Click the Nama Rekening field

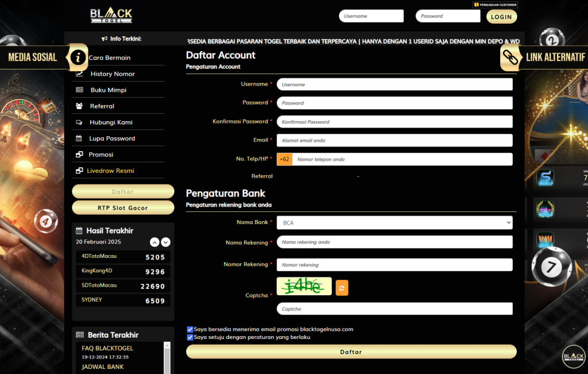tap(394, 242)
